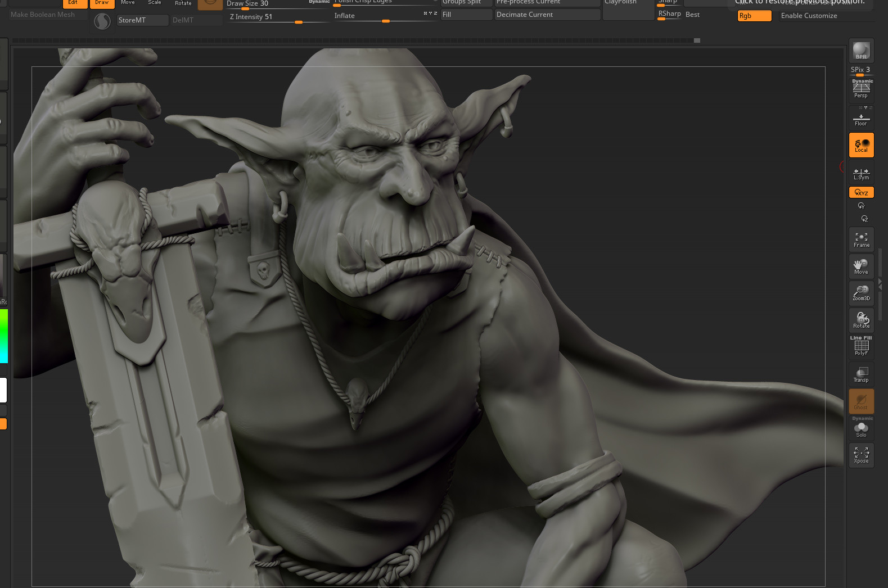Switch to Scale transform mode
This screenshot has height=588, width=888.
155,3
